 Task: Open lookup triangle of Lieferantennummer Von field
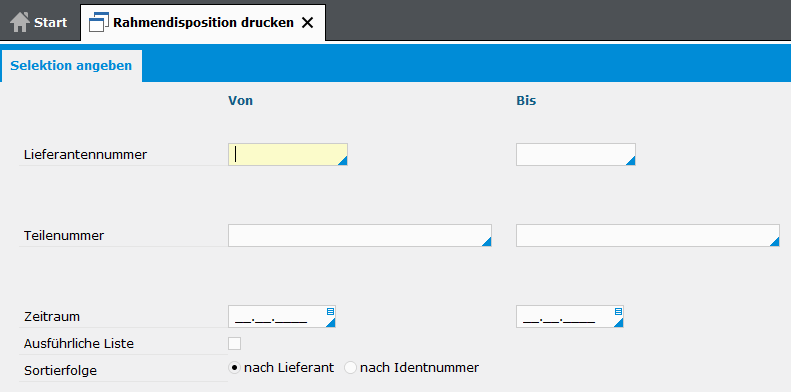[x=343, y=161]
